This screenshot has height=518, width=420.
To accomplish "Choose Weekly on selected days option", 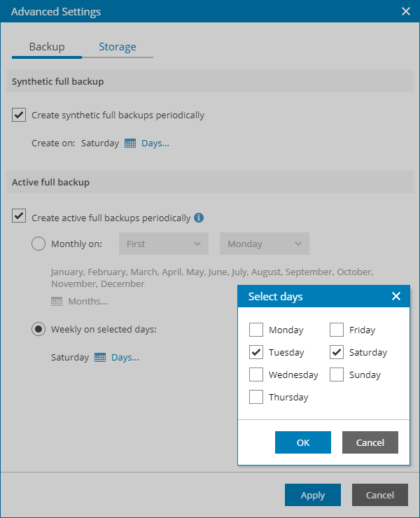I will point(39,329).
